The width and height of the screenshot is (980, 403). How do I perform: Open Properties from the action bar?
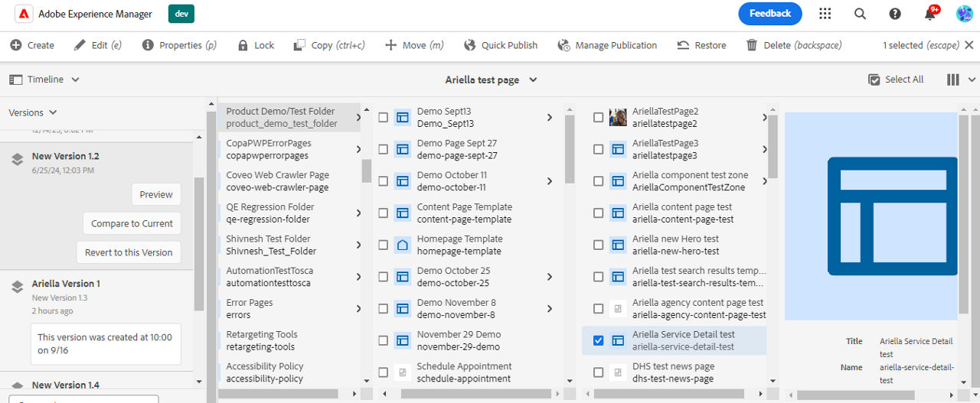180,45
